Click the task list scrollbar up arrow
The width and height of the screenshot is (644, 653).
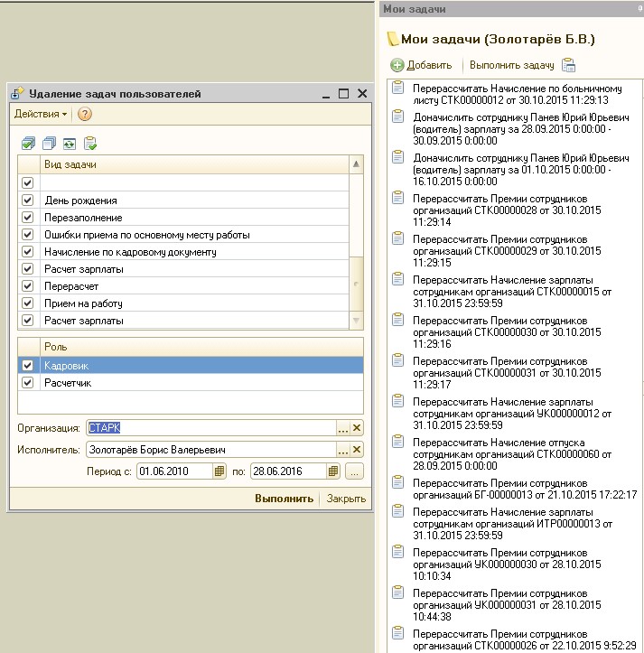(x=356, y=164)
